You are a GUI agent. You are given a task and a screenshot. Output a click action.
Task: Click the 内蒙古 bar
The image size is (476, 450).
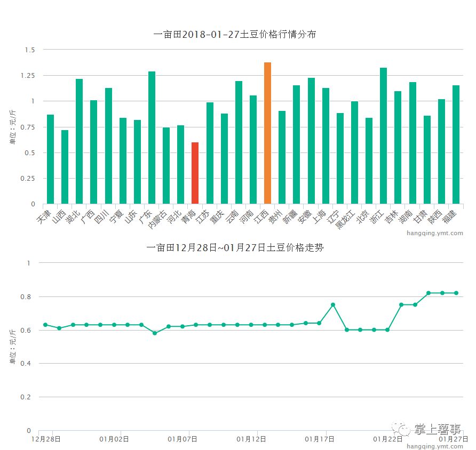(166, 166)
